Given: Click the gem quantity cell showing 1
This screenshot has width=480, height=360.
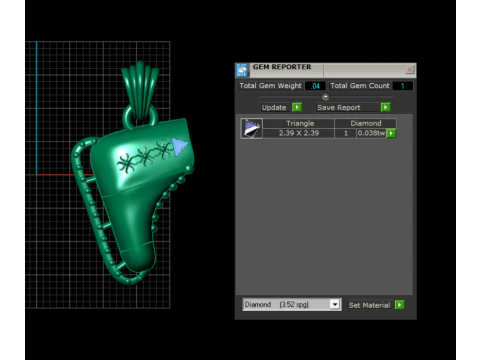Looking at the screenshot, I should tap(346, 133).
